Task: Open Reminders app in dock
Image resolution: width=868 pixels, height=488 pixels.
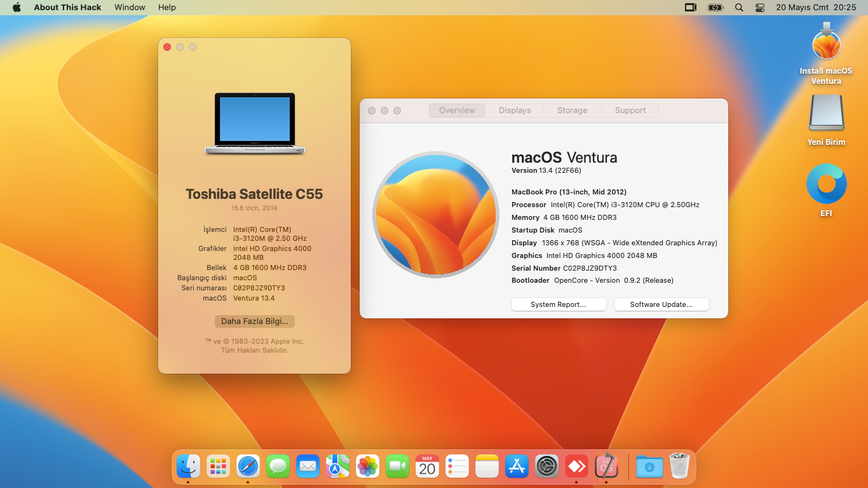Action: [457, 467]
